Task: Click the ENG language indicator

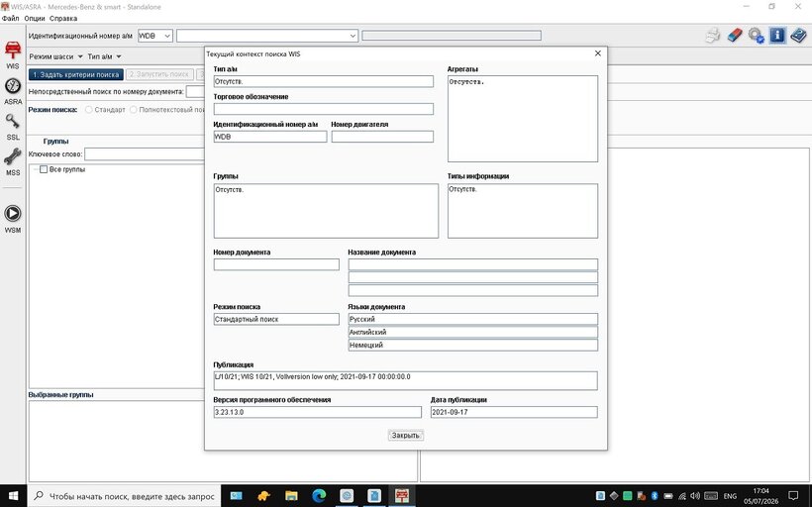Action: point(730,496)
